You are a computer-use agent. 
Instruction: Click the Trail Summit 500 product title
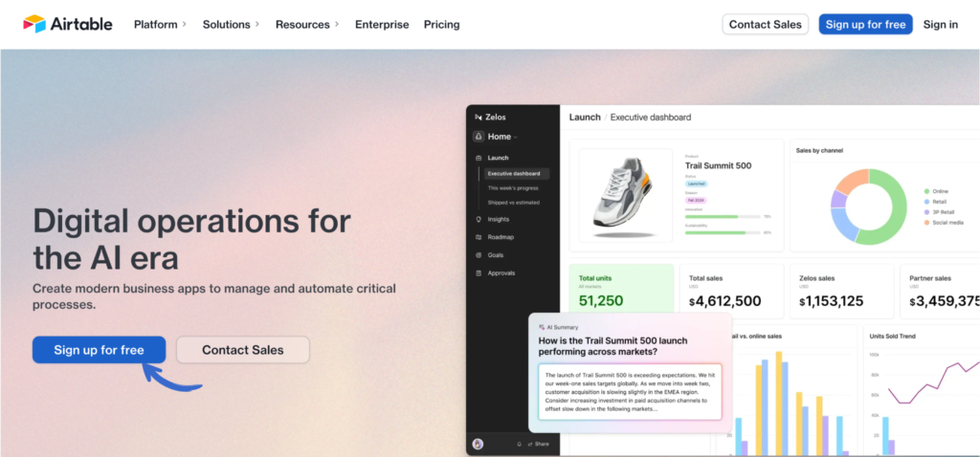(718, 165)
